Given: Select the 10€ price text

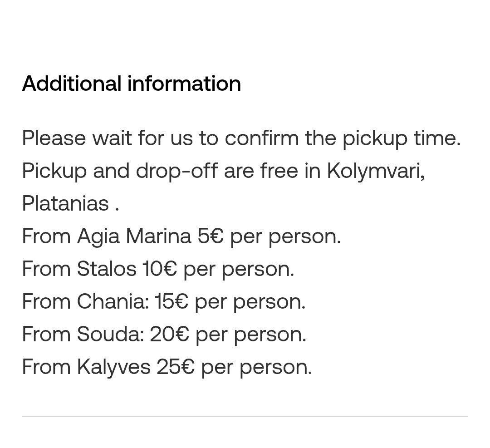Looking at the screenshot, I should [160, 269].
